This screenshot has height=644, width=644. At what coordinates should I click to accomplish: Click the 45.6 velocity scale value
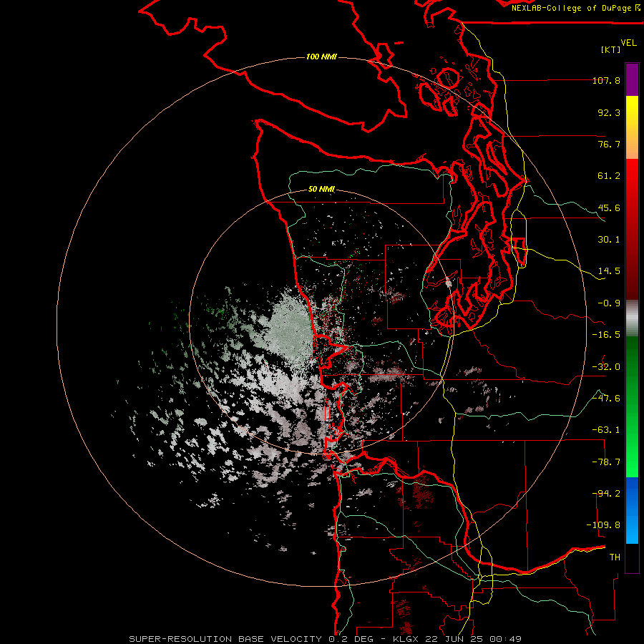[609, 208]
